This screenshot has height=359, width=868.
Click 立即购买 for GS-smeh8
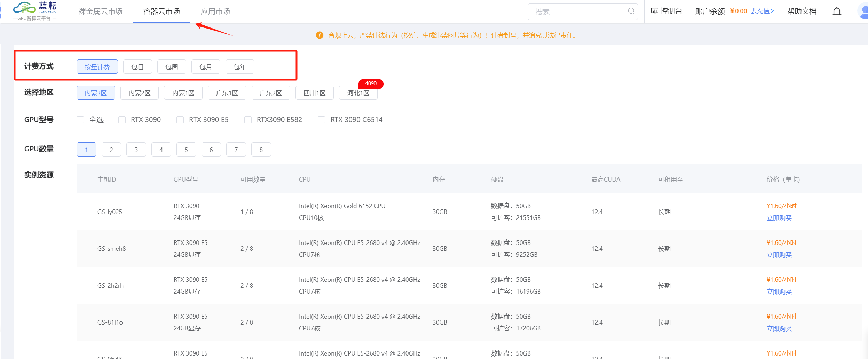pyautogui.click(x=779, y=255)
